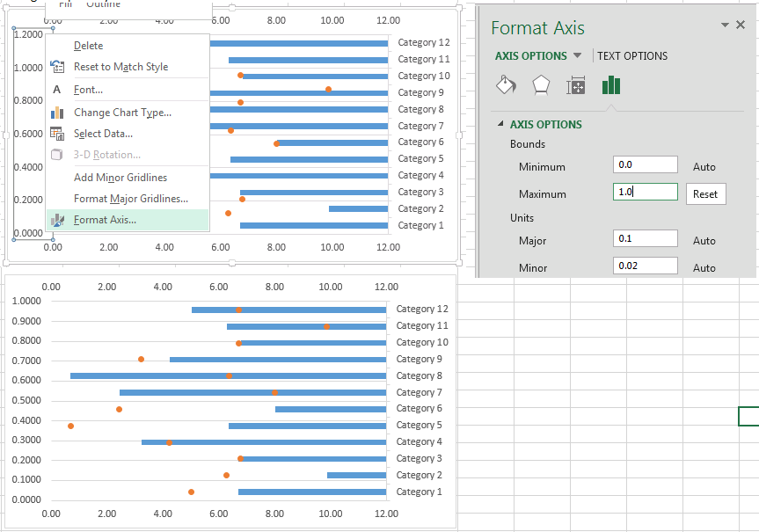Image resolution: width=759 pixels, height=532 pixels.
Task: Choose Reset to Match Style
Action: click(x=128, y=67)
